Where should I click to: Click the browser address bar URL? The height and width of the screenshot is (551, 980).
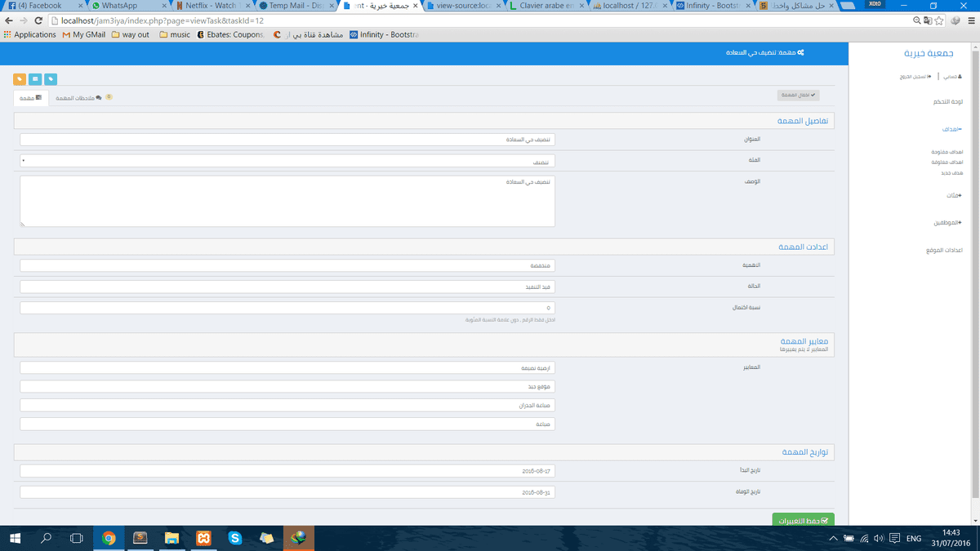click(162, 20)
